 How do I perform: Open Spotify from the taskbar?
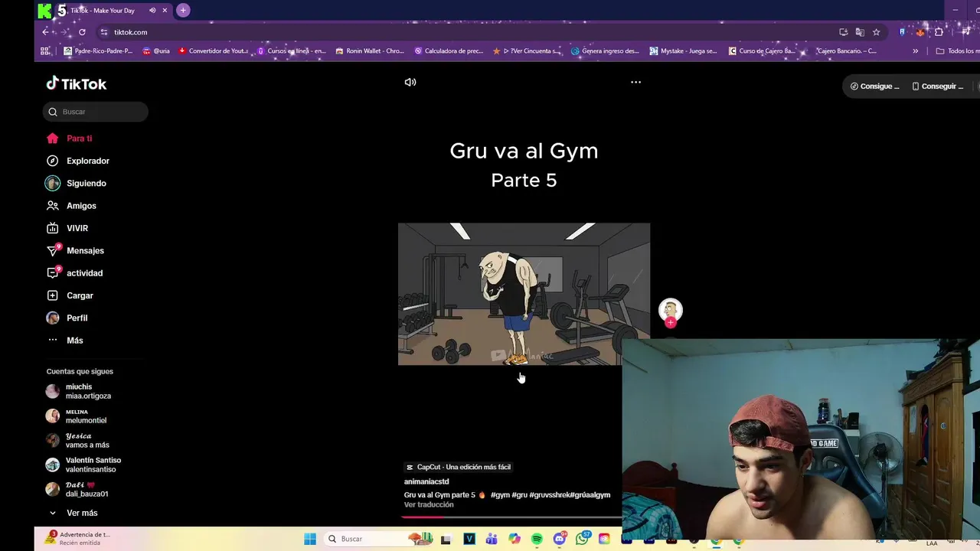(x=537, y=539)
